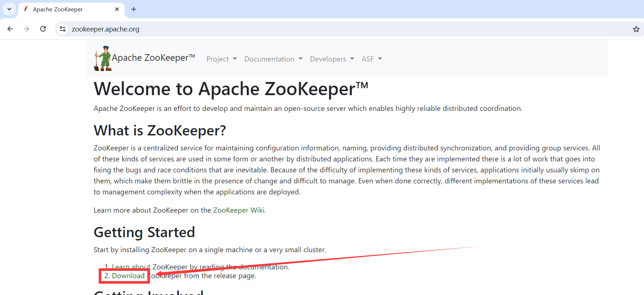Expand the ASF dropdown menu

[372, 59]
